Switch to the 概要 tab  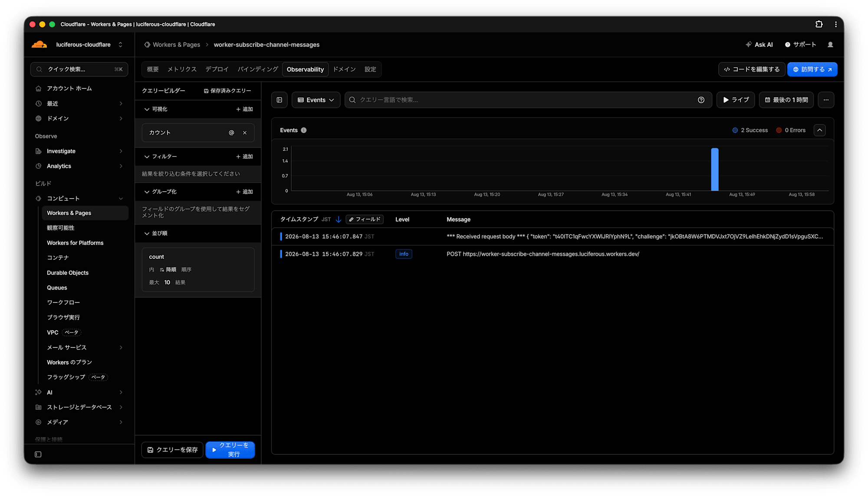click(x=153, y=69)
